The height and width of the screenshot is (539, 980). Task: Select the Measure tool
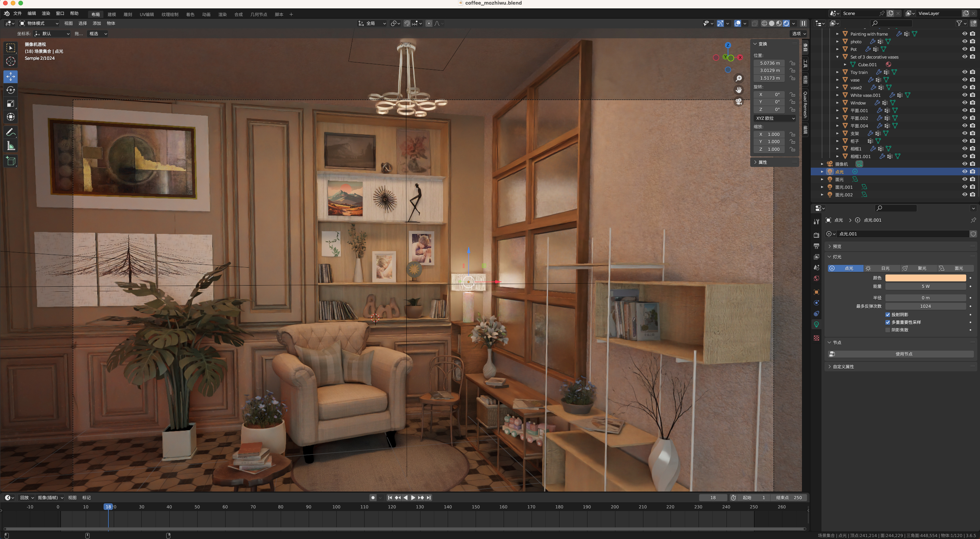click(x=11, y=146)
